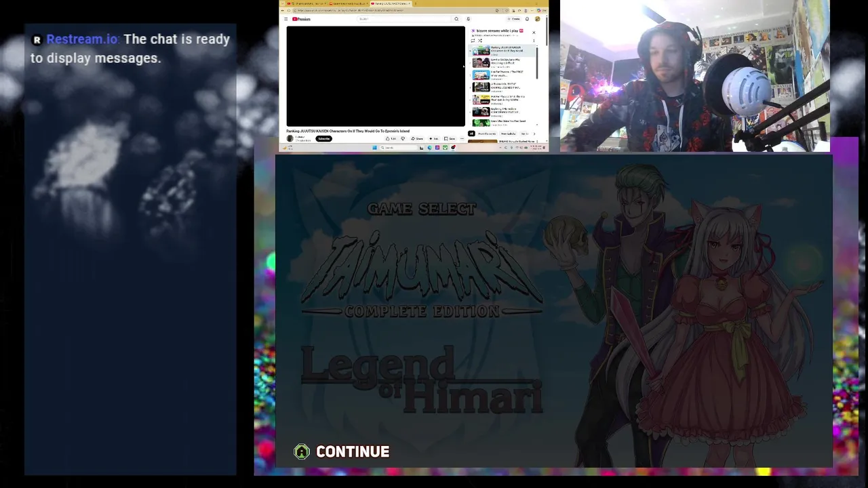This screenshot has width=868, height=488.
Task: Toggle playlist shuffle
Action: click(x=480, y=41)
